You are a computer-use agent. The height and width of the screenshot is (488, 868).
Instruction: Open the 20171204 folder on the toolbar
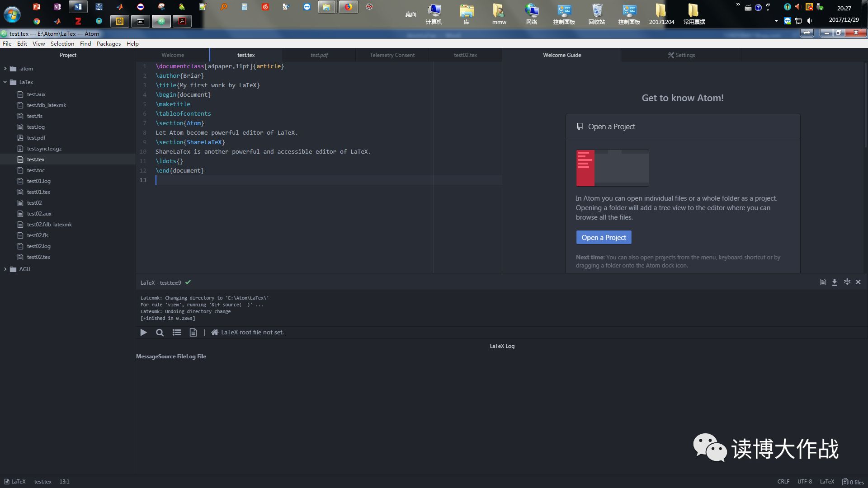[x=661, y=14]
